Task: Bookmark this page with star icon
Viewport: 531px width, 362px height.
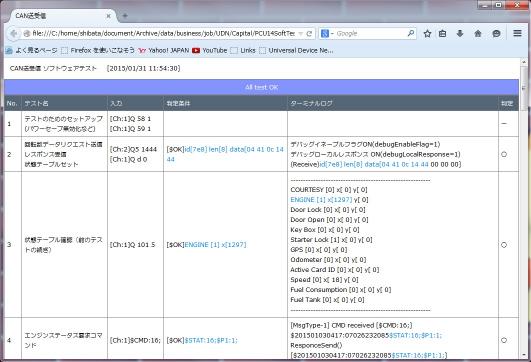Action: click(x=427, y=34)
